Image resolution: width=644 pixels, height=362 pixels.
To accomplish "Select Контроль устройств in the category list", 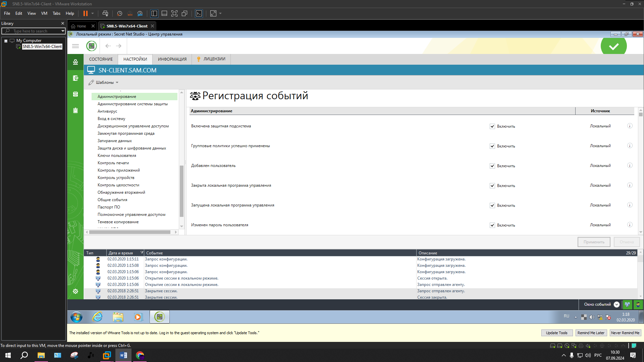I will point(116,178).
